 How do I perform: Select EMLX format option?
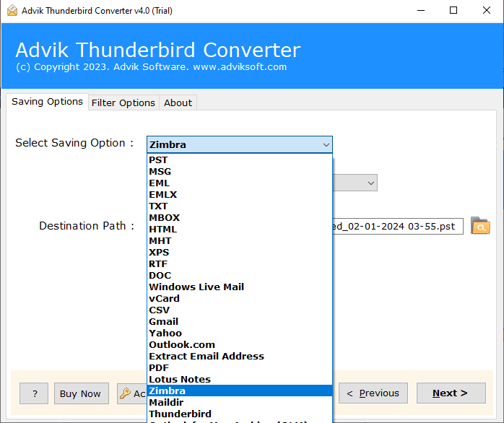pyautogui.click(x=240, y=195)
